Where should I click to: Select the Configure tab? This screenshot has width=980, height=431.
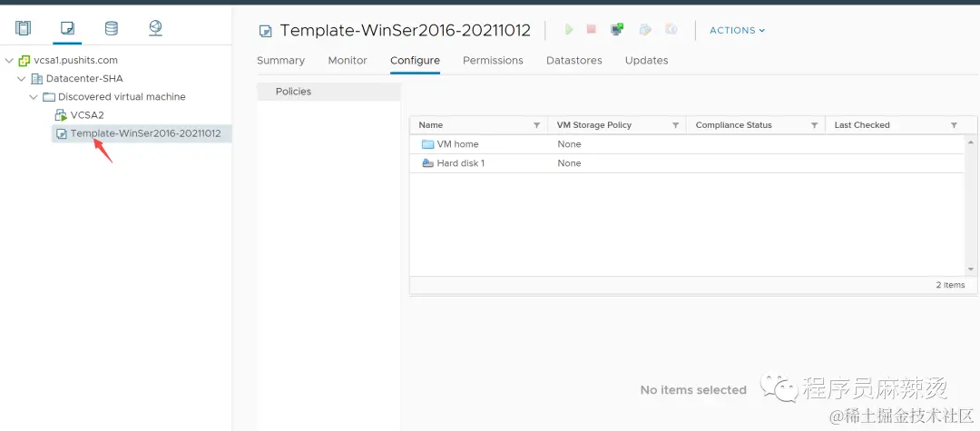point(415,61)
